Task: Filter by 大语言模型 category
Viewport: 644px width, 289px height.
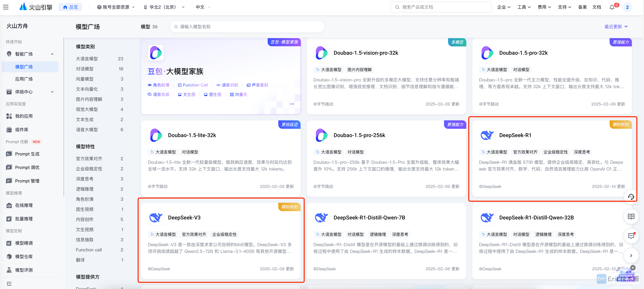Action: pyautogui.click(x=100, y=59)
